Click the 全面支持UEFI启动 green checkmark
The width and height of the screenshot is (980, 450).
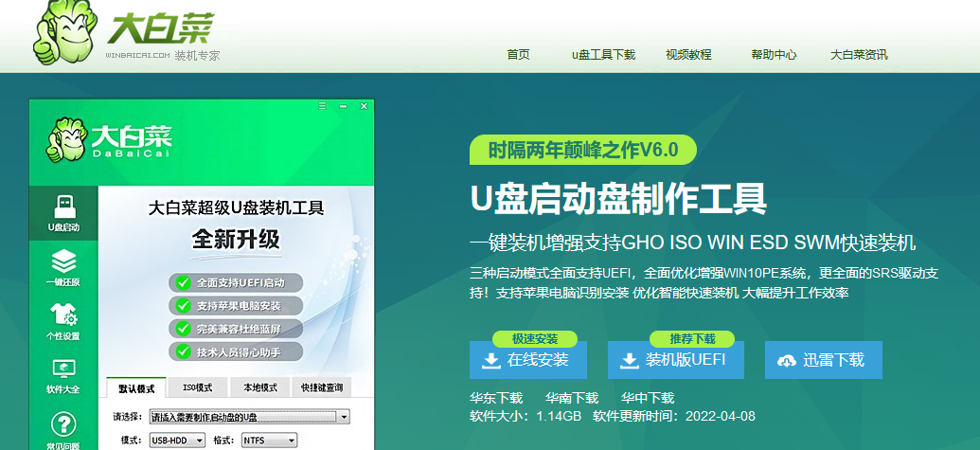182,283
